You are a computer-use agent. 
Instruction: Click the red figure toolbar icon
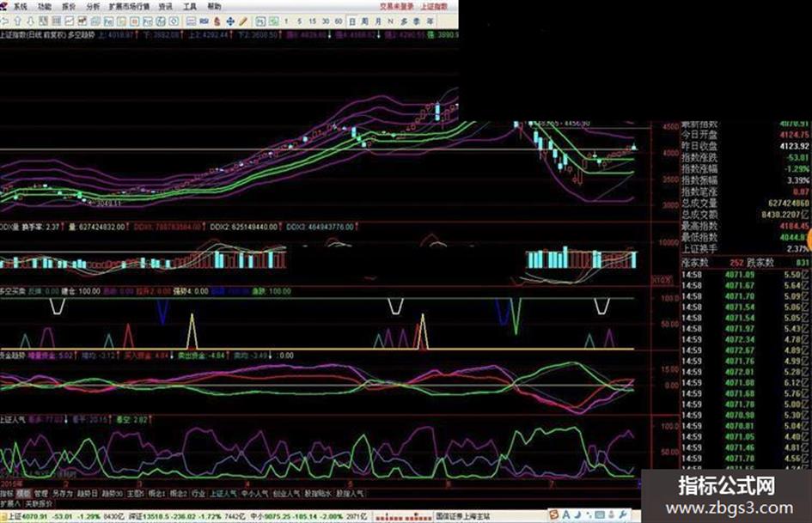pyautogui.click(x=217, y=21)
